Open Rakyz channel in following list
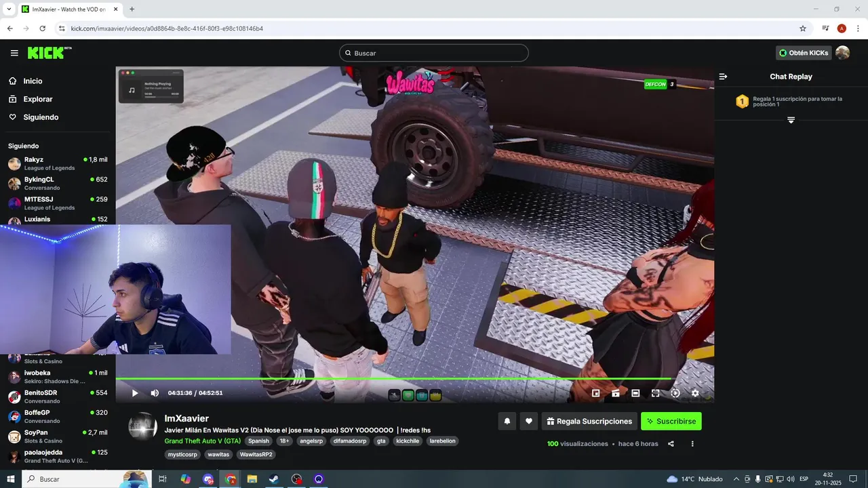 click(58, 163)
